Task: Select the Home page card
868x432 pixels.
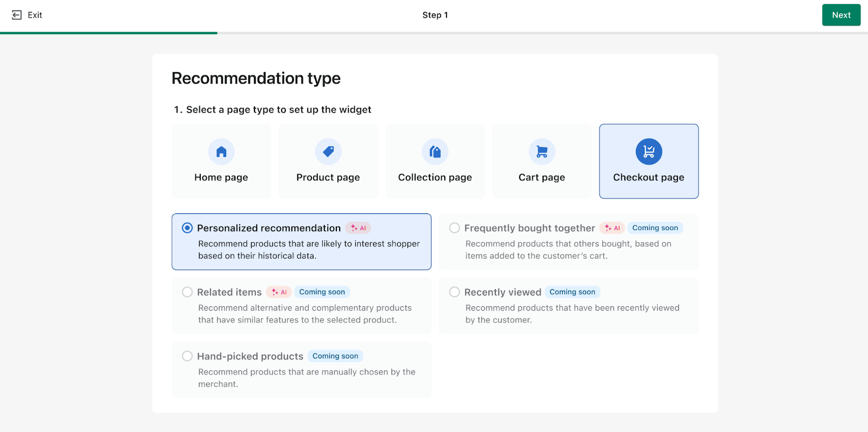Action: 221,161
